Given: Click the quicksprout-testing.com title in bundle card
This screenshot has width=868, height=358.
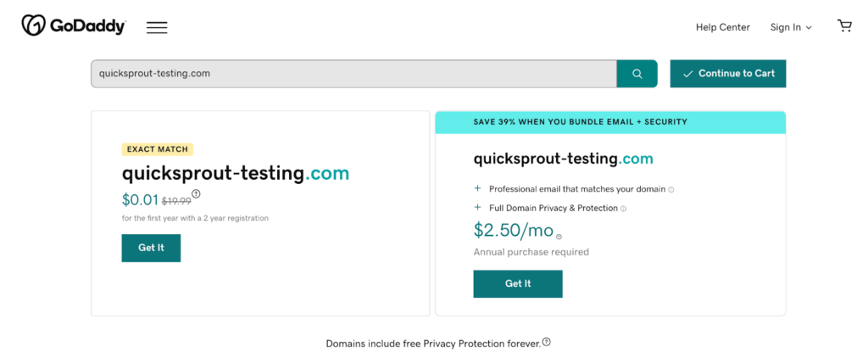Looking at the screenshot, I should (563, 159).
